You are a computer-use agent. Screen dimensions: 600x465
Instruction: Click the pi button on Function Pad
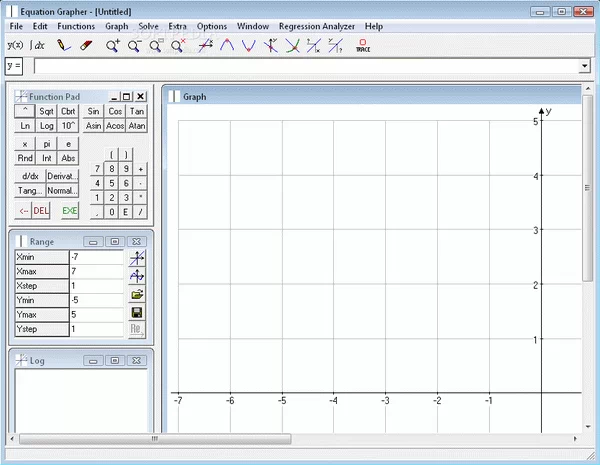[47, 144]
